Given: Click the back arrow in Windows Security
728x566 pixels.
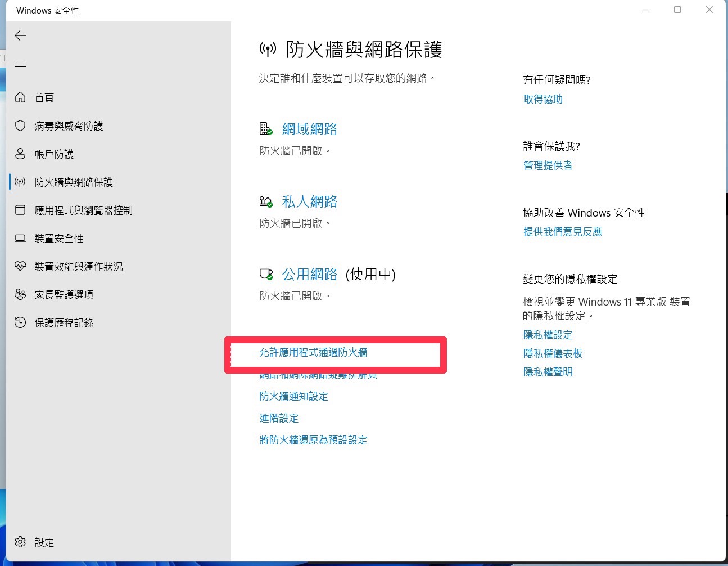Looking at the screenshot, I should click(20, 36).
